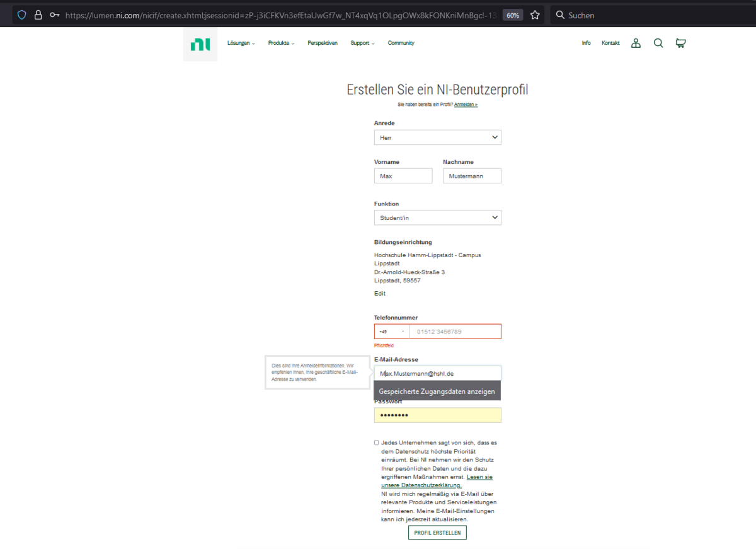This screenshot has width=756, height=549.
Task: Open the Lösungen menu
Action: click(241, 43)
